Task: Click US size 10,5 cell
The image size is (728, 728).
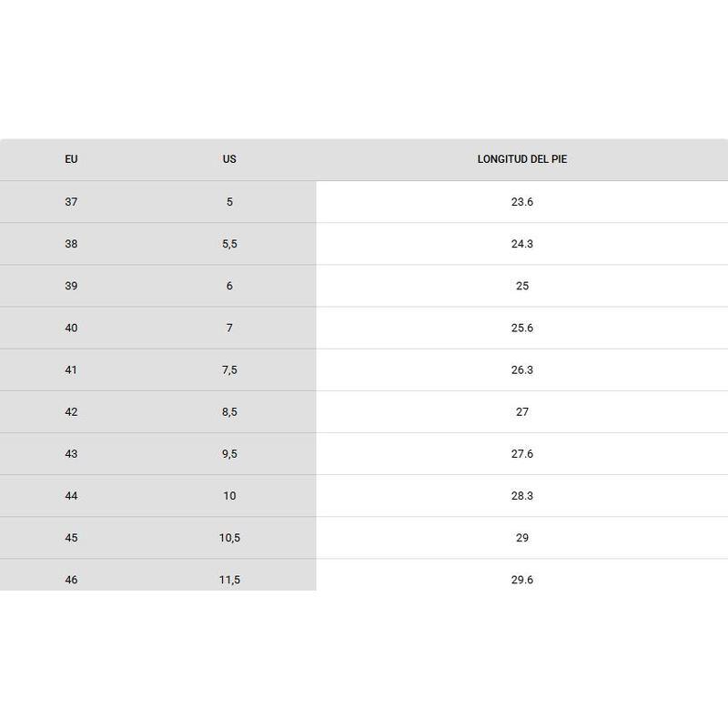Action: click(229, 538)
